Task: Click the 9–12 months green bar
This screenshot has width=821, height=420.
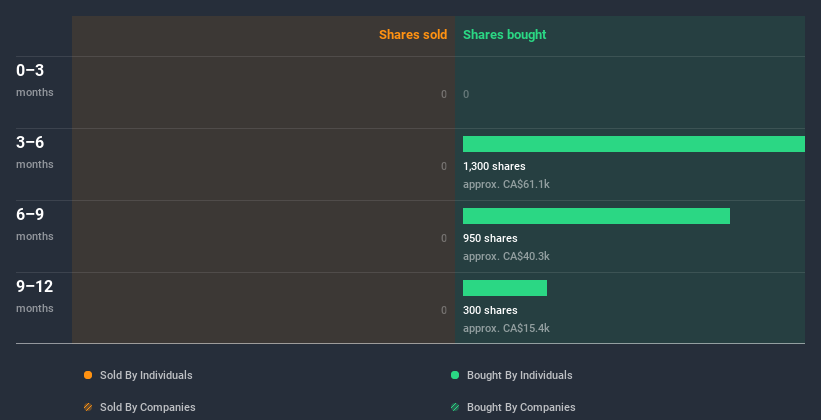Action: coord(505,288)
